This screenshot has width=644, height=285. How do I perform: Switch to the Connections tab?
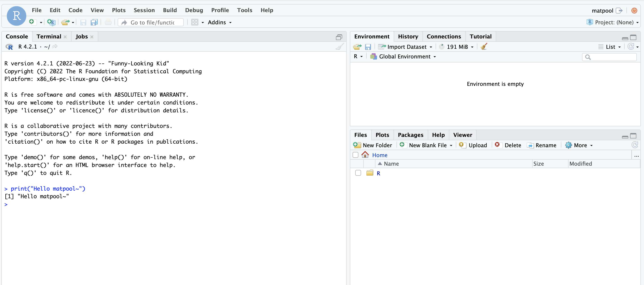(x=444, y=37)
